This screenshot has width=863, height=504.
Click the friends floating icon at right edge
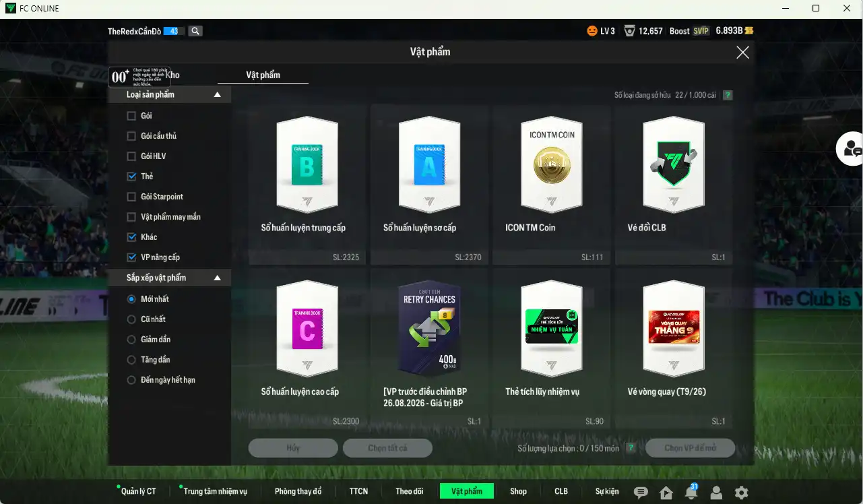click(x=851, y=148)
